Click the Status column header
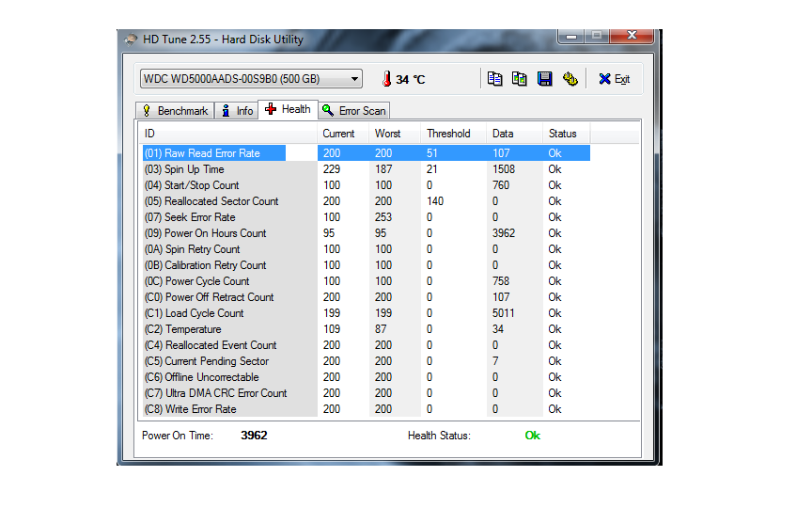The image size is (812, 508). (x=566, y=134)
